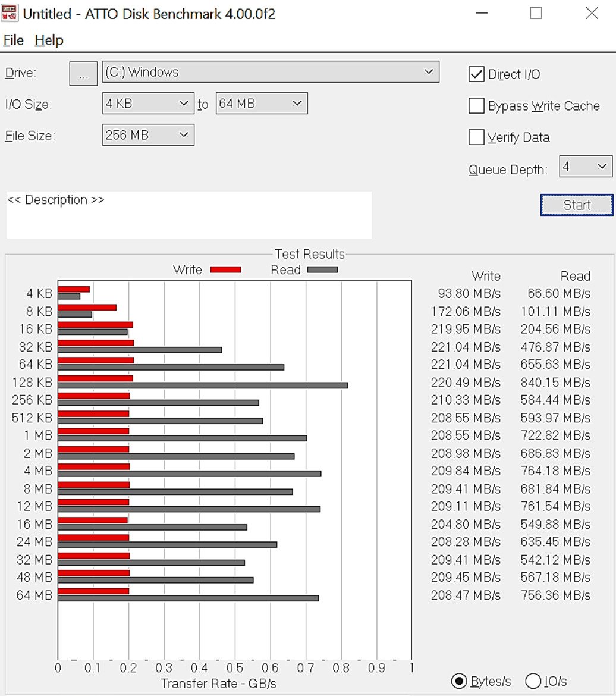Maximize the ATTO Disk Benchmark window
Image resolution: width=616 pixels, height=696 pixels.
[536, 13]
